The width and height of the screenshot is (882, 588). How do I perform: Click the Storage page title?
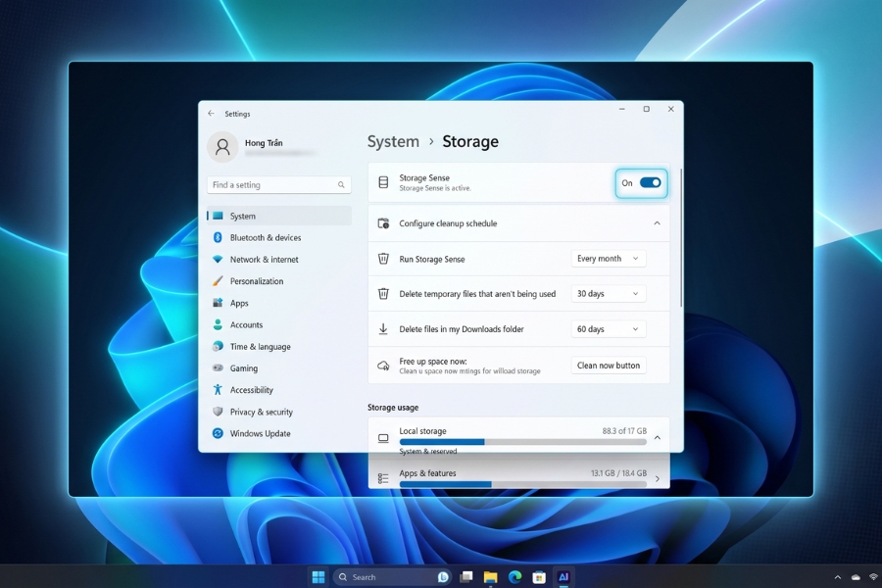pyautogui.click(x=470, y=142)
